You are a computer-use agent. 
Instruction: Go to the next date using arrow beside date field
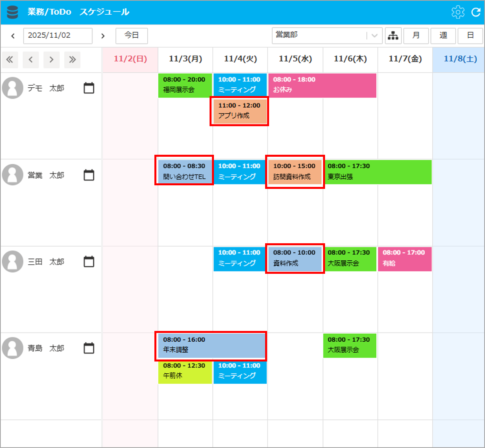coord(103,36)
